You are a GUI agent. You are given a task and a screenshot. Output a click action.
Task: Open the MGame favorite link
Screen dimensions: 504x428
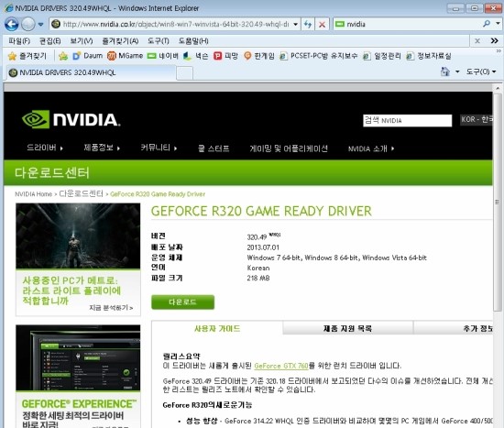coord(125,56)
